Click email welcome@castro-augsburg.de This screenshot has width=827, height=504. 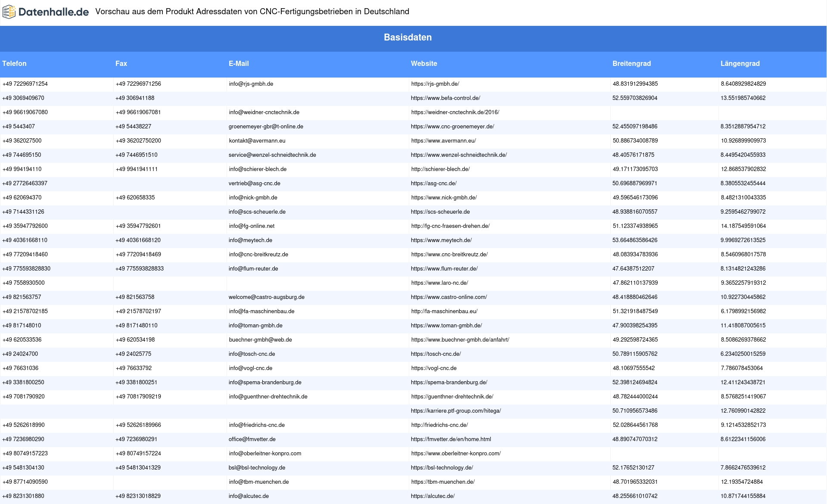point(267,297)
